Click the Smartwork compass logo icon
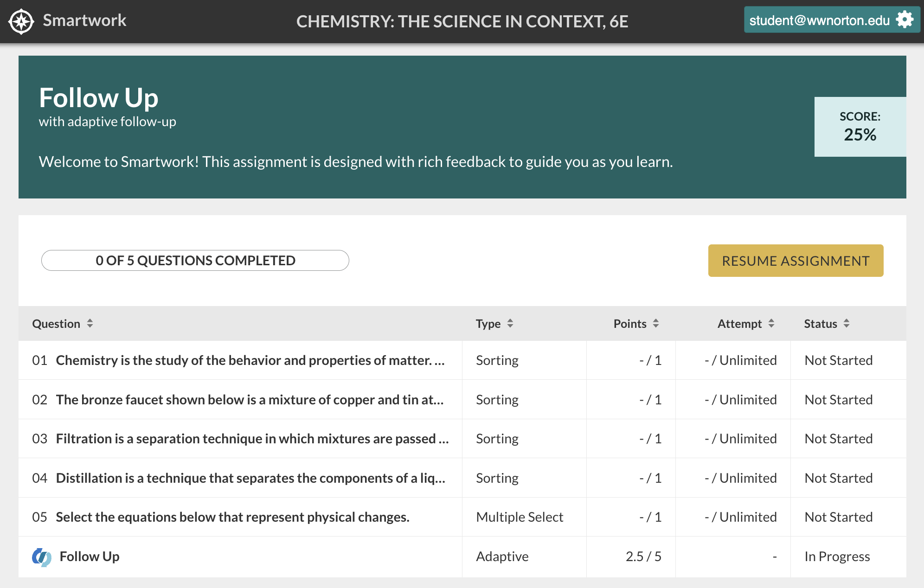Screen dimensions: 924x588 (21, 21)
